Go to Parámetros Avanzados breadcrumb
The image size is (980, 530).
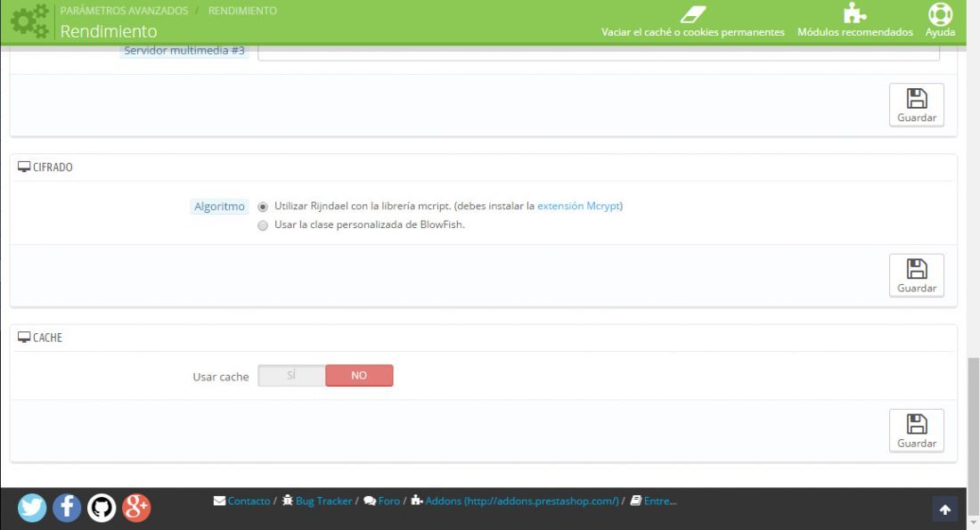coord(124,11)
